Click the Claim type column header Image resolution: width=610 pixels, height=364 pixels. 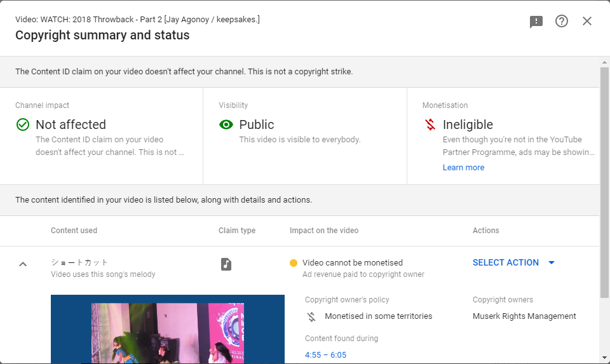click(x=237, y=231)
